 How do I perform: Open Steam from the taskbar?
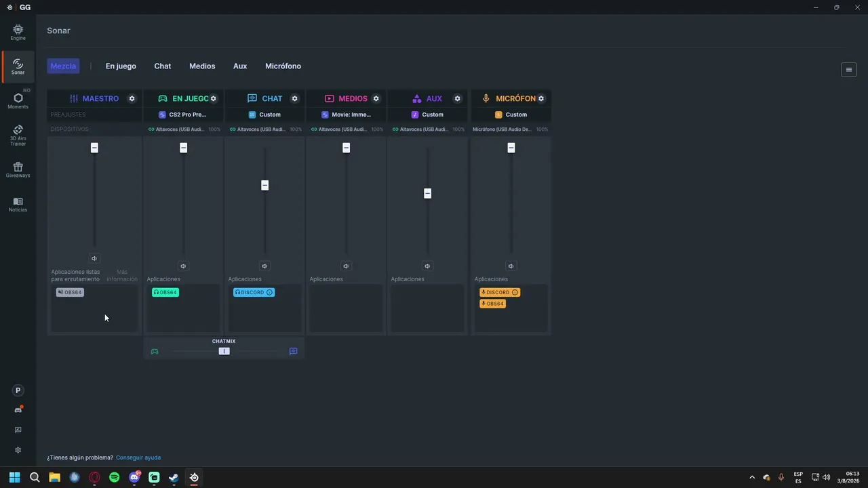(174, 477)
